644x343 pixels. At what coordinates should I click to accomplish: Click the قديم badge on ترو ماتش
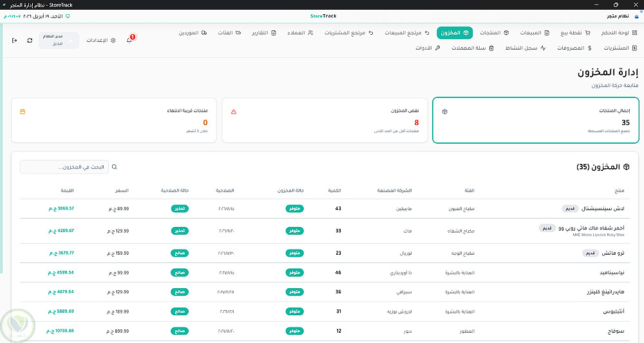[x=591, y=253]
